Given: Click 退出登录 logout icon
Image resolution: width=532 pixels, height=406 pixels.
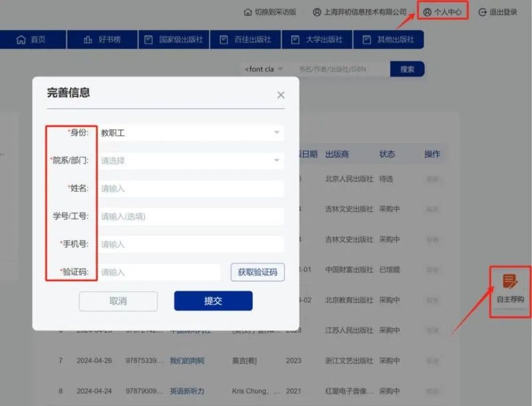Looking at the screenshot, I should pyautogui.click(x=483, y=12).
